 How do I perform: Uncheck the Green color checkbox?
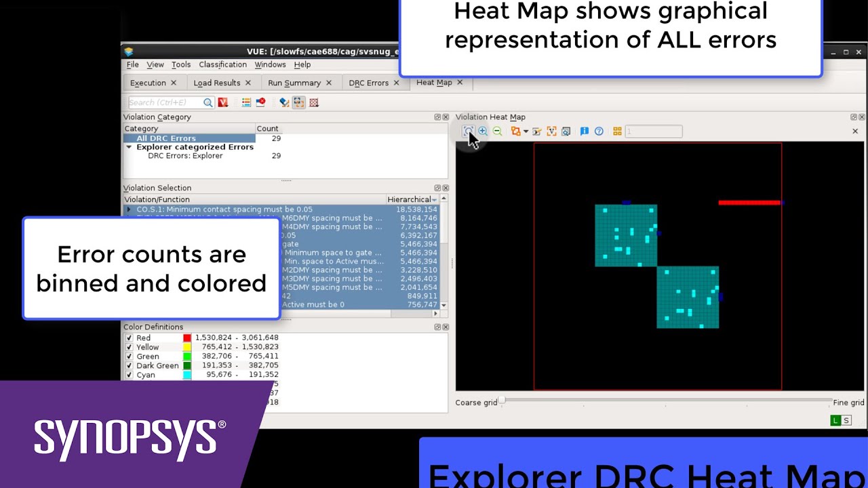pos(129,357)
